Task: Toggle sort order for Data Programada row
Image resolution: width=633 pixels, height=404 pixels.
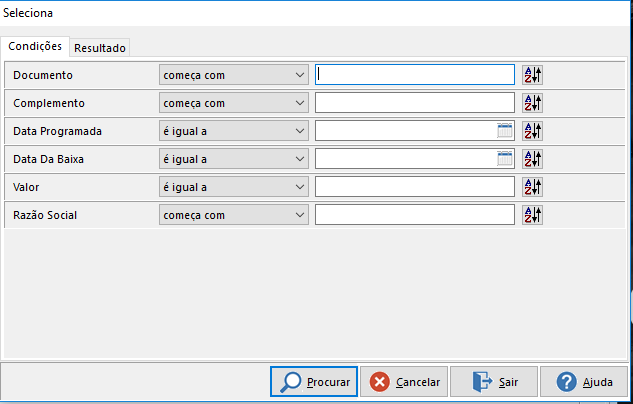Action: [532, 131]
